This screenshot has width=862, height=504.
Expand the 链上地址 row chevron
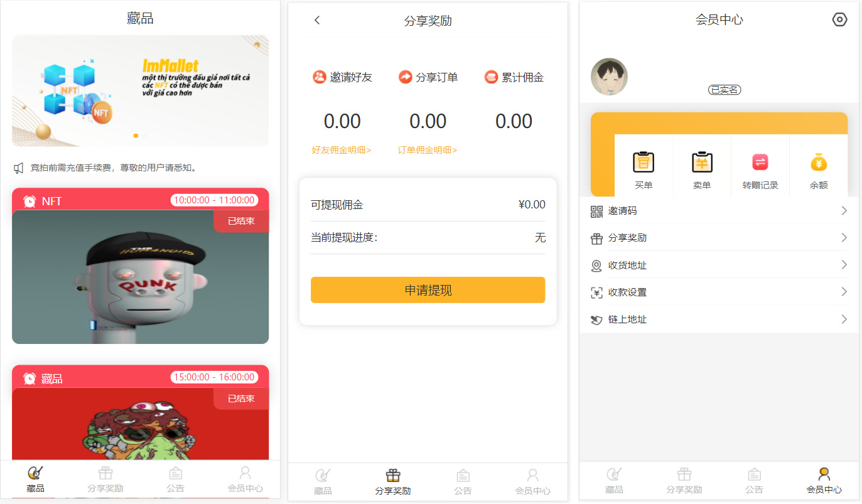[844, 319]
